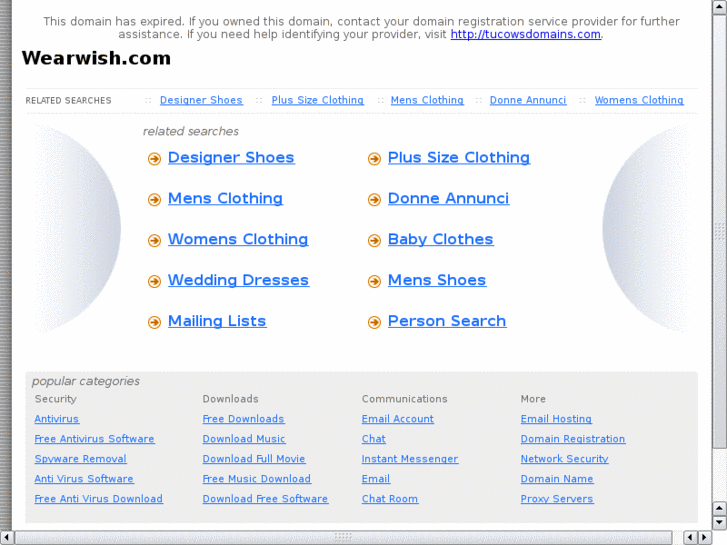Open the Mens Shoes link
The image size is (727, 545).
click(437, 280)
